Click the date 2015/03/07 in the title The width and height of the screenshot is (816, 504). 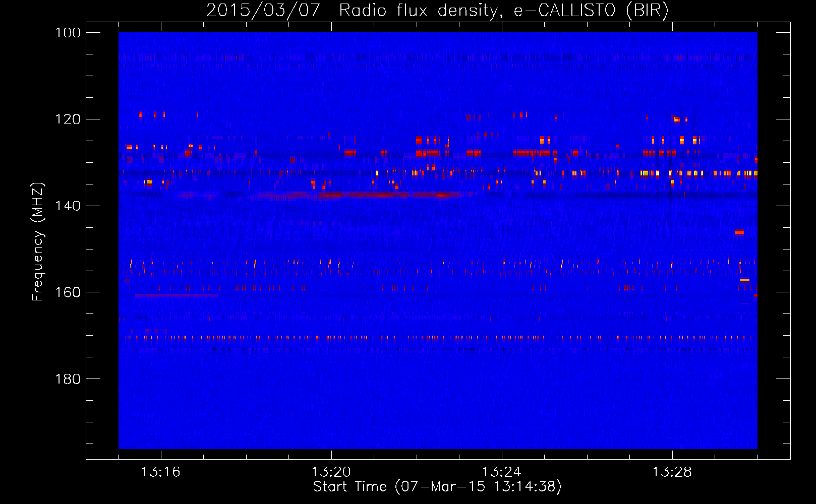tap(263, 11)
